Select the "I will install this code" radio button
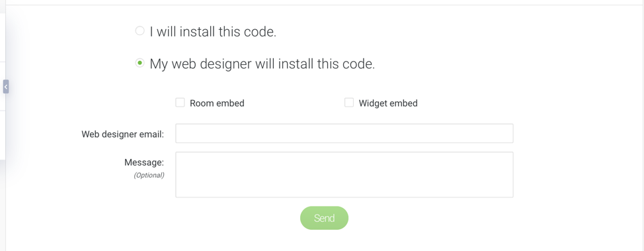644x251 pixels. pyautogui.click(x=140, y=31)
